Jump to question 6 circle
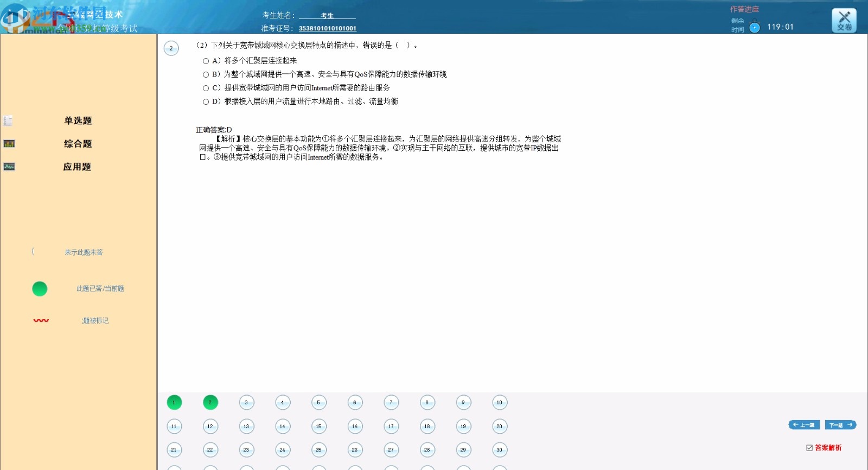868x470 pixels. [x=355, y=402]
